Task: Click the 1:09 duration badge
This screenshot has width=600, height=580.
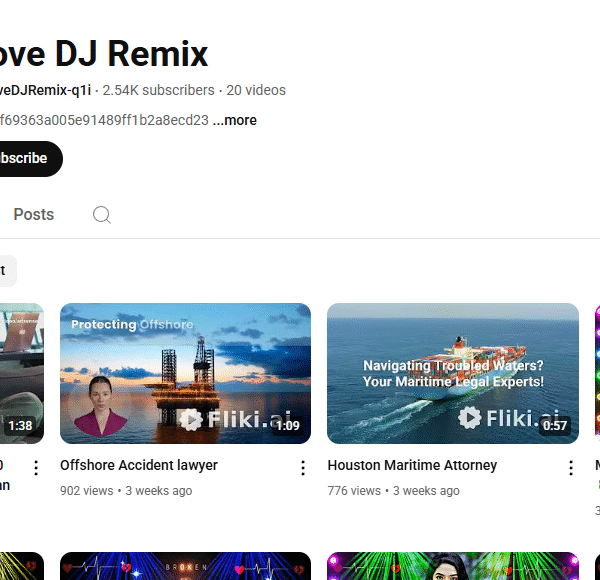Action: click(288, 425)
